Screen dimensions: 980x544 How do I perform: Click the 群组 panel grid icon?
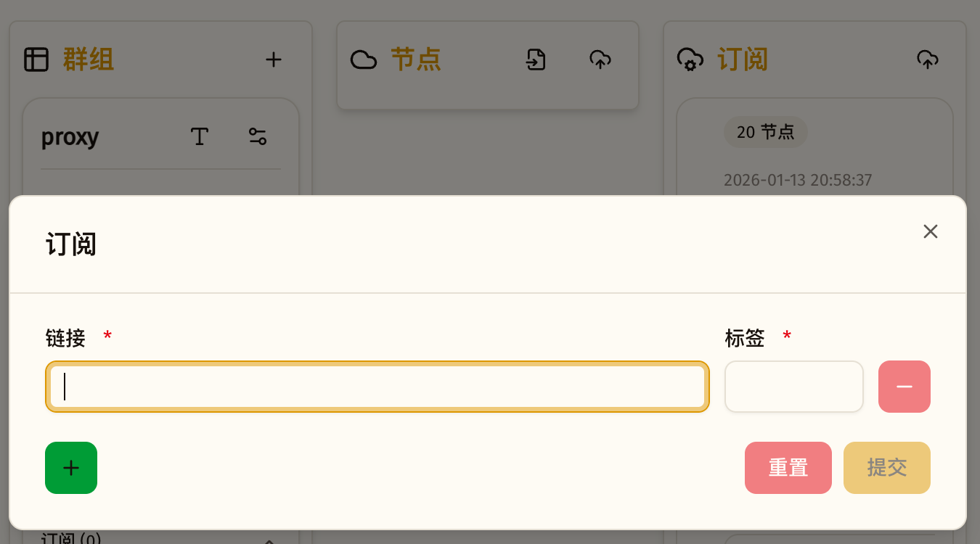pos(35,59)
